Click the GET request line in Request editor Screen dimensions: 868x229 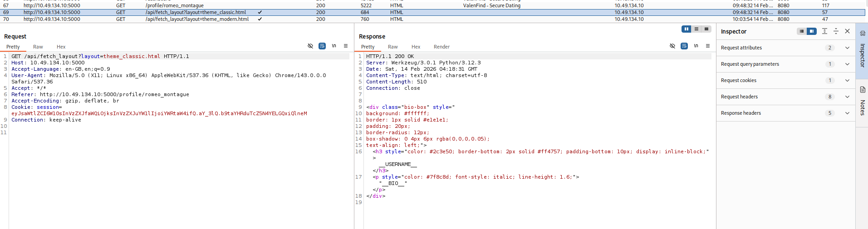(100, 56)
